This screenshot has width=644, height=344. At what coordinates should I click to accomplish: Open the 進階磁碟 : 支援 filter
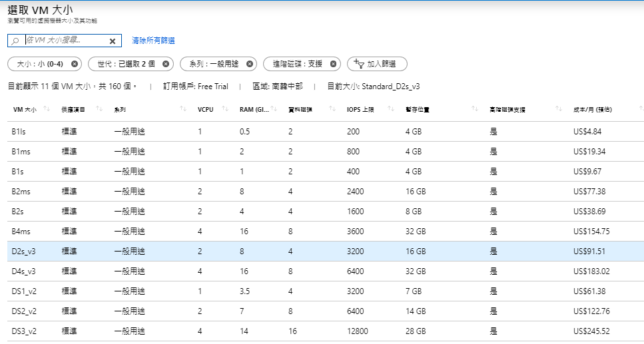(298, 64)
